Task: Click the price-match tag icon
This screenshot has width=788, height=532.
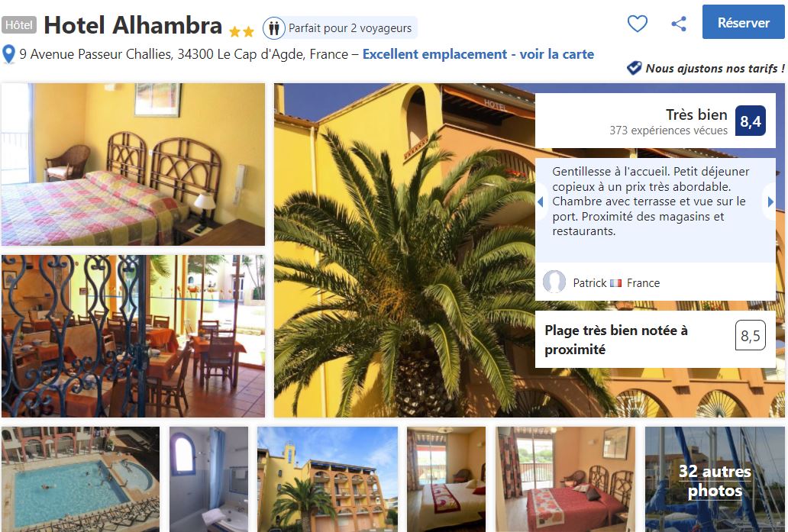Action: tap(635, 68)
